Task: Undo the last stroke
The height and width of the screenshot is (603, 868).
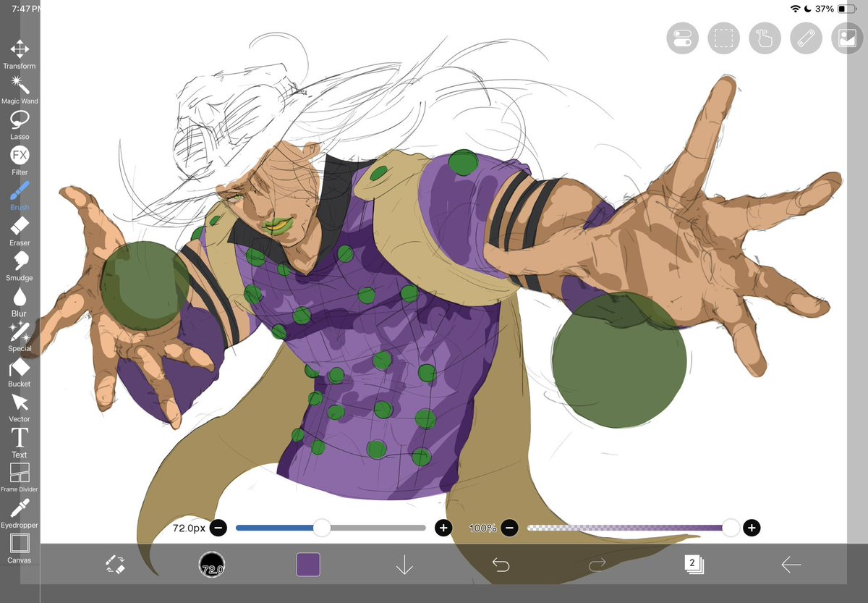Action: coord(501,565)
